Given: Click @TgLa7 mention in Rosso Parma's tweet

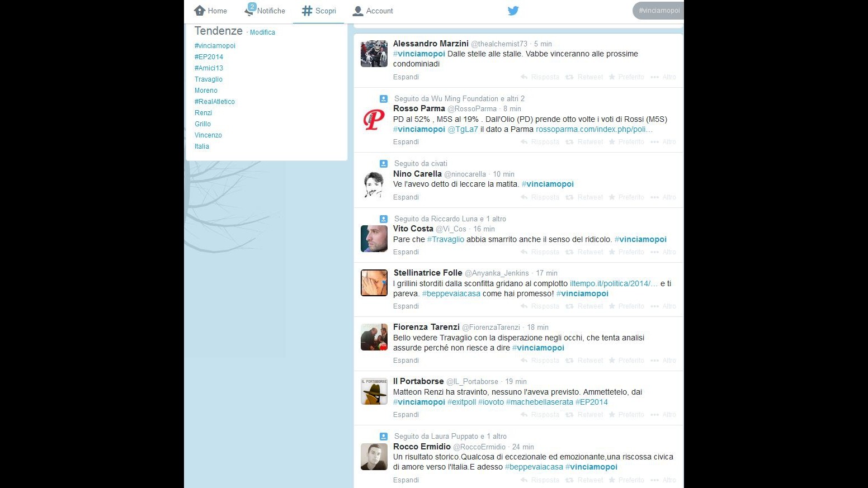Looking at the screenshot, I should pyautogui.click(x=463, y=130).
